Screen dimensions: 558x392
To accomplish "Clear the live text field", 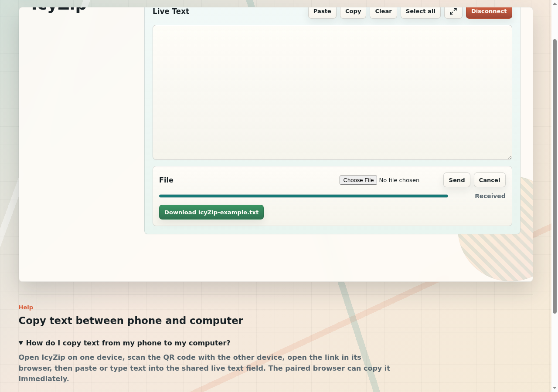I will click(383, 11).
